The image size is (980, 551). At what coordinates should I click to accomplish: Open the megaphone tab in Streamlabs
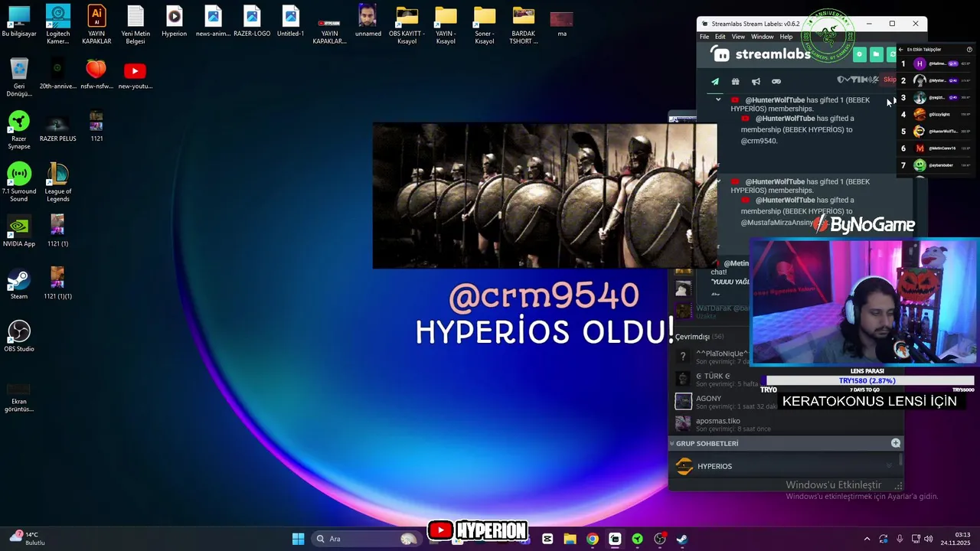click(x=756, y=81)
